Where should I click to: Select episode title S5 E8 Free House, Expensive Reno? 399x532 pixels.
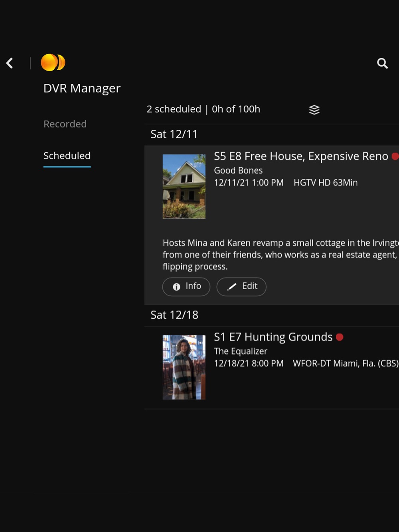tap(301, 156)
